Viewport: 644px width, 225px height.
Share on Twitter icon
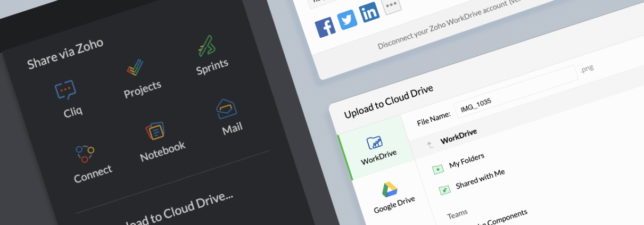point(347,20)
